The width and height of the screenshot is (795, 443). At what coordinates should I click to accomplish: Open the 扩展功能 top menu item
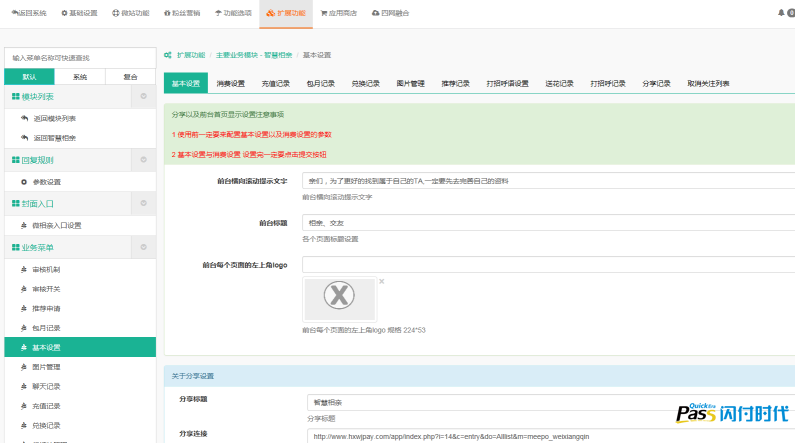[286, 13]
